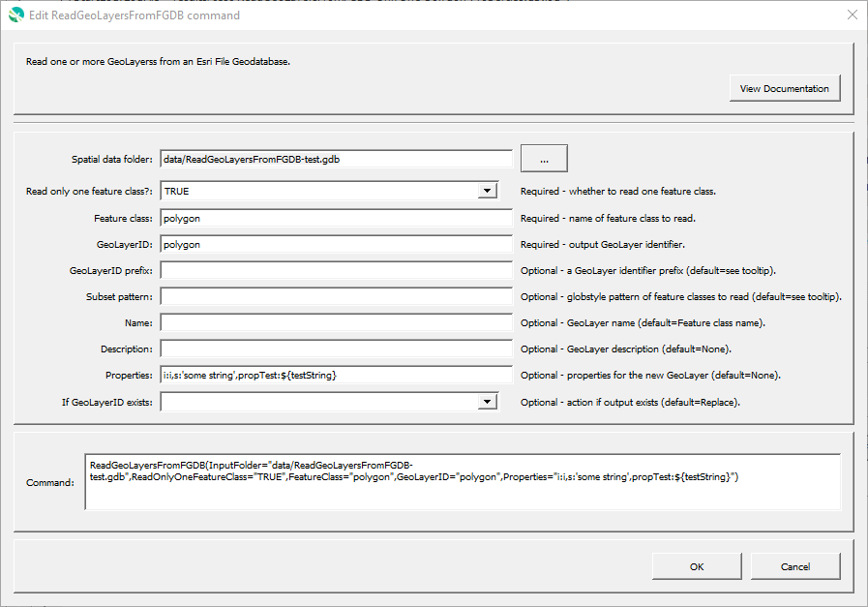Click inside the Command text area
Screen dimensions: 868x607
tap(463, 482)
